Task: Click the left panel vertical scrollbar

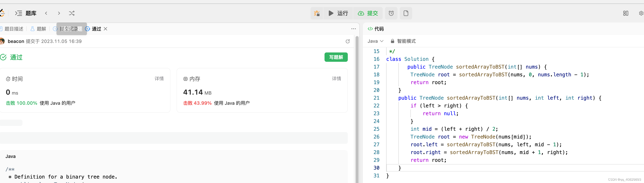Action: point(357,110)
